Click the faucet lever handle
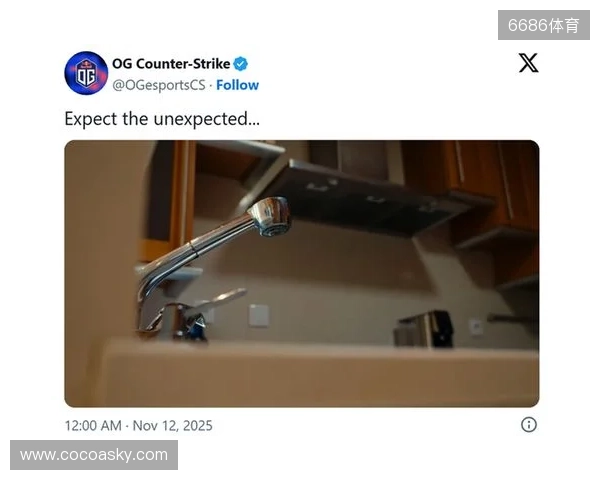The width and height of the screenshot is (600, 480). [220, 300]
